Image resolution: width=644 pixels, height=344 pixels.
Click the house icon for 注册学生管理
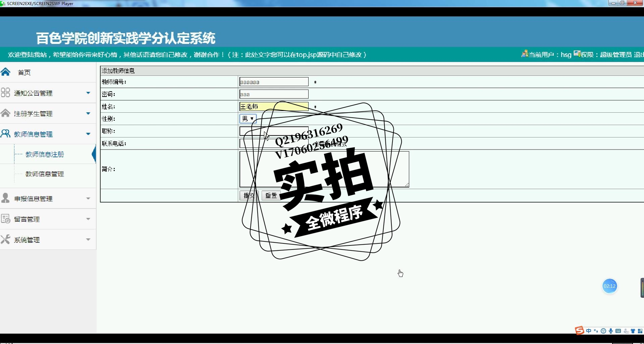pos(5,113)
